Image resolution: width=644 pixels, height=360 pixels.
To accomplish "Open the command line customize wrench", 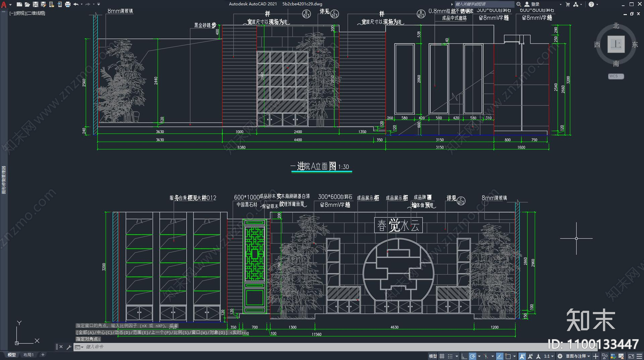I will coord(69,347).
